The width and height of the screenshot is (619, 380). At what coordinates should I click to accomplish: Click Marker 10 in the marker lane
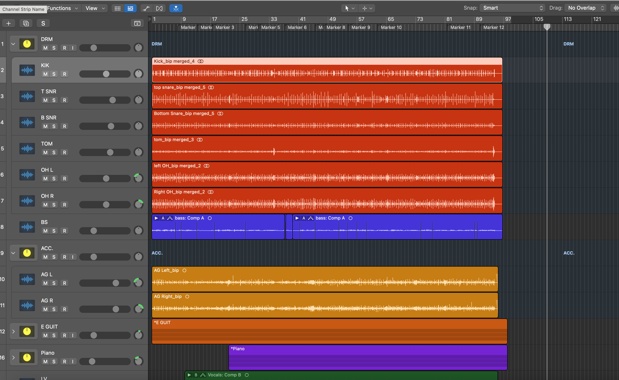(391, 28)
